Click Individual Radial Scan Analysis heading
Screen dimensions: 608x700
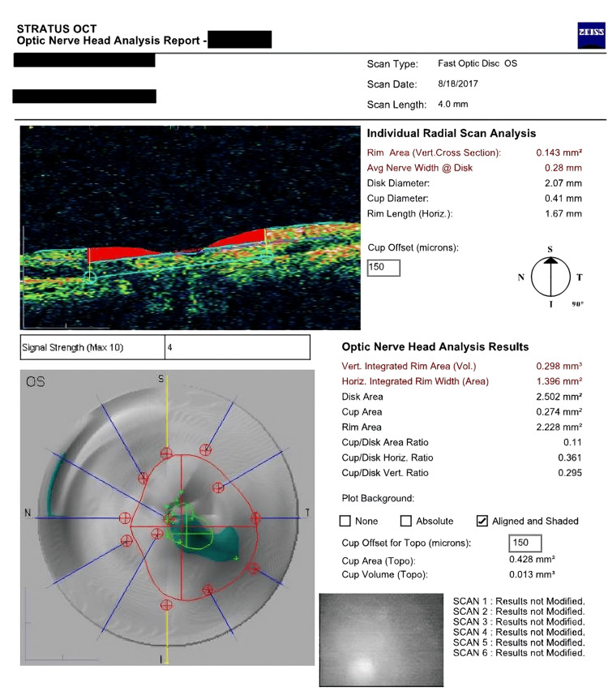pos(451,134)
